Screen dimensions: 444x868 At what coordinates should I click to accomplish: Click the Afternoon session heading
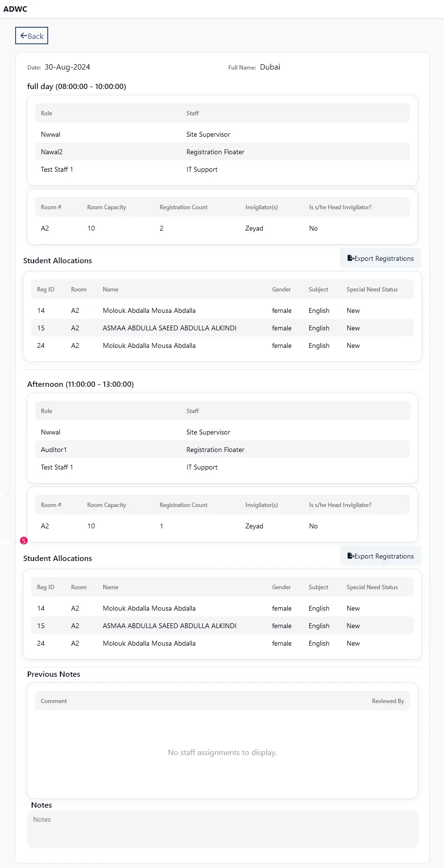(81, 384)
